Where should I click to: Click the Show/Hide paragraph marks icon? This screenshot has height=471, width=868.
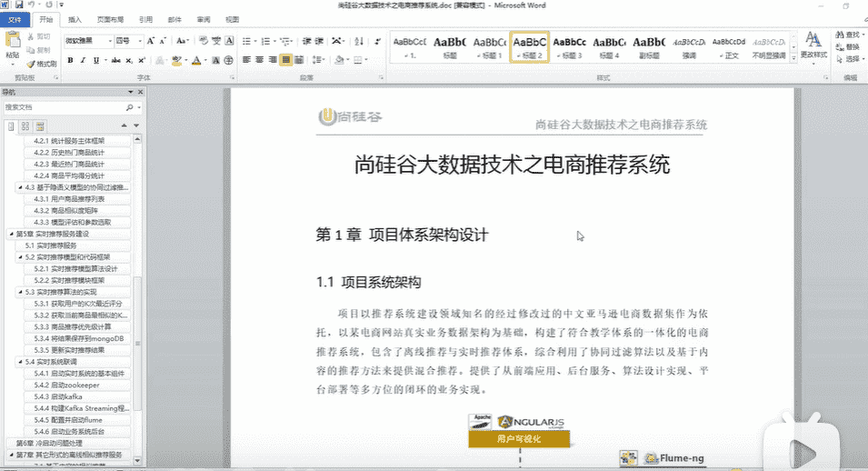coord(377,41)
